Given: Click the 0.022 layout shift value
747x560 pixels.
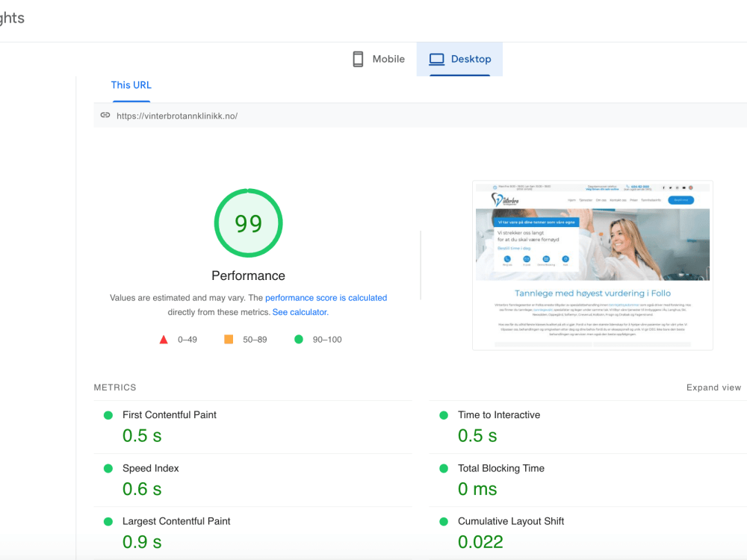Looking at the screenshot, I should [480, 542].
